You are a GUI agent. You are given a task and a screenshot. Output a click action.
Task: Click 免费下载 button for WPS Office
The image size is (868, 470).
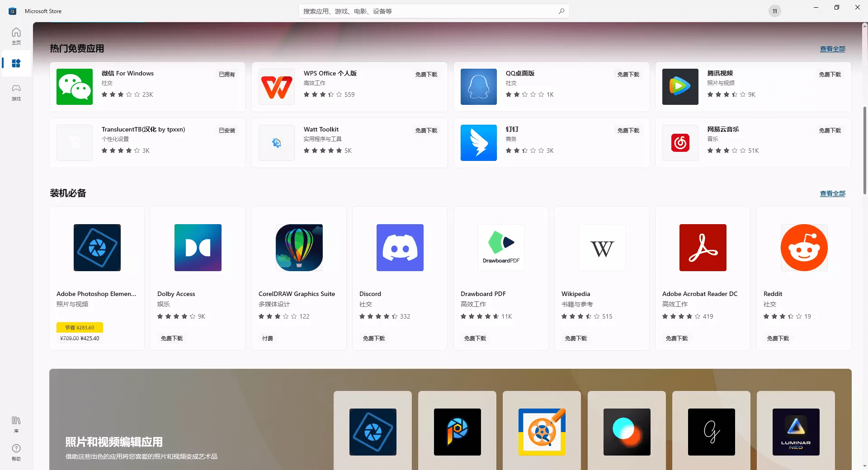(426, 75)
